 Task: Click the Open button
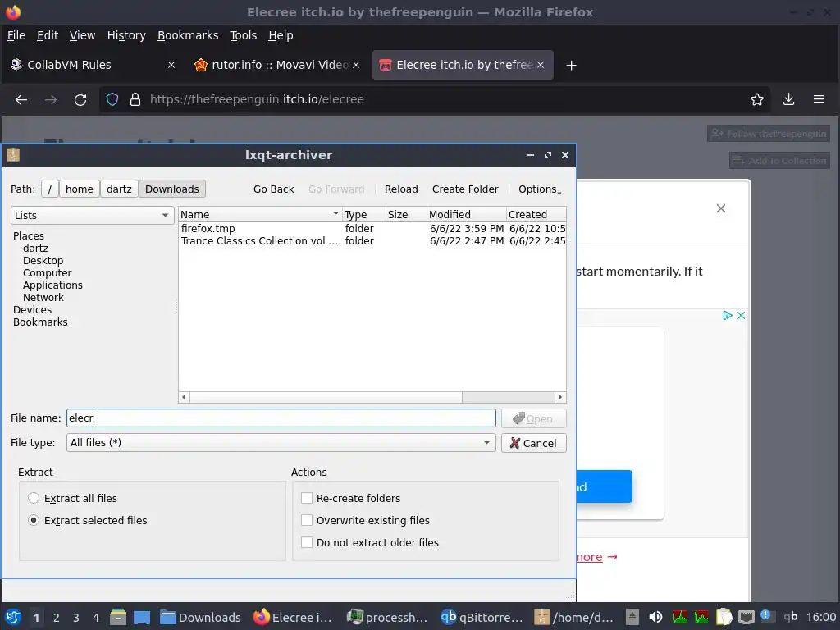click(x=533, y=418)
